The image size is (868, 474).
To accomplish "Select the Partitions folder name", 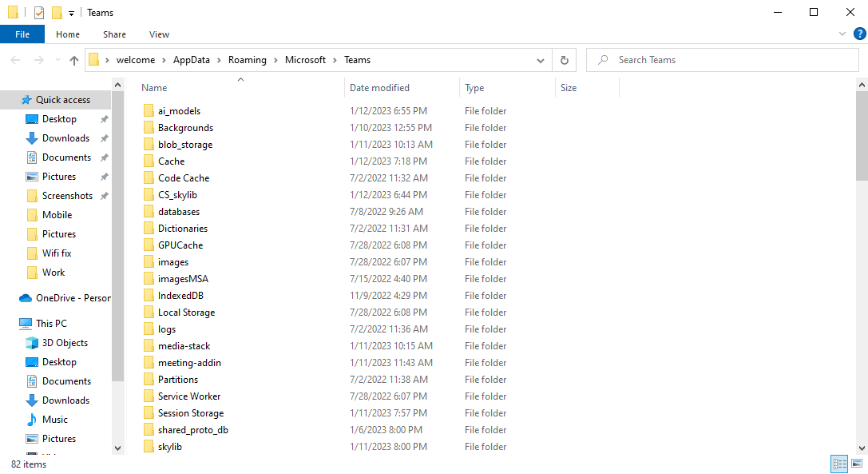I will [x=178, y=379].
